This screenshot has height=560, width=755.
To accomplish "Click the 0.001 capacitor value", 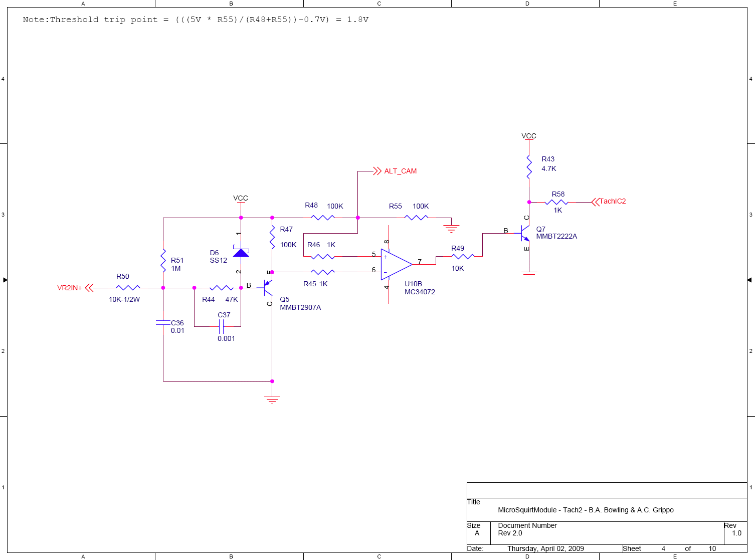I will (226, 338).
